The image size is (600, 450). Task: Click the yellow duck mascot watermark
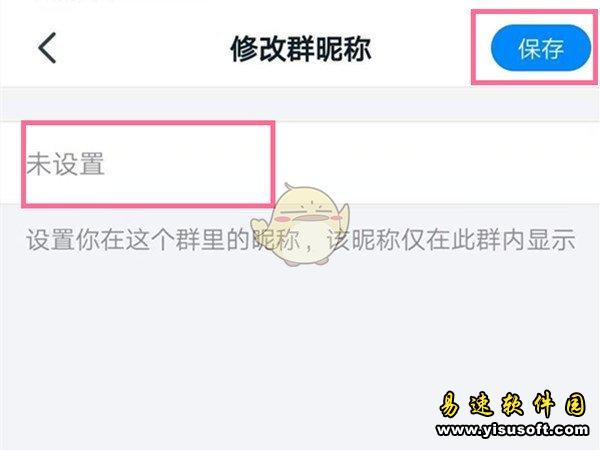[x=301, y=225]
